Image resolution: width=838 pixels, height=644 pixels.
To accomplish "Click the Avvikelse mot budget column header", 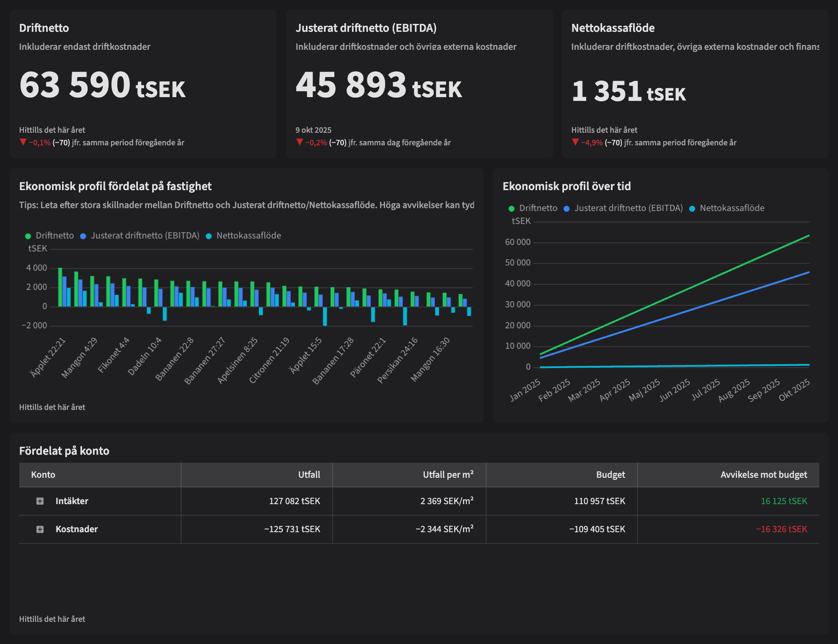I will 763,475.
